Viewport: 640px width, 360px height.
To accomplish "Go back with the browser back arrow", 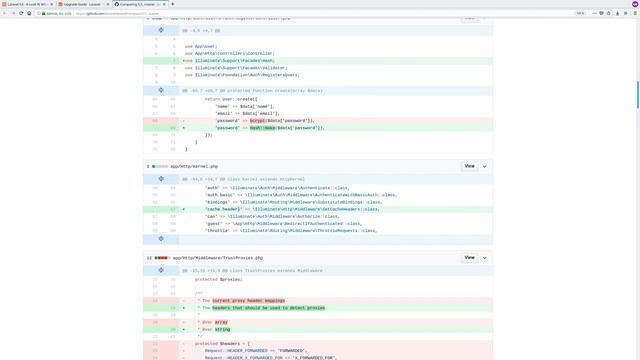I will point(4,13).
